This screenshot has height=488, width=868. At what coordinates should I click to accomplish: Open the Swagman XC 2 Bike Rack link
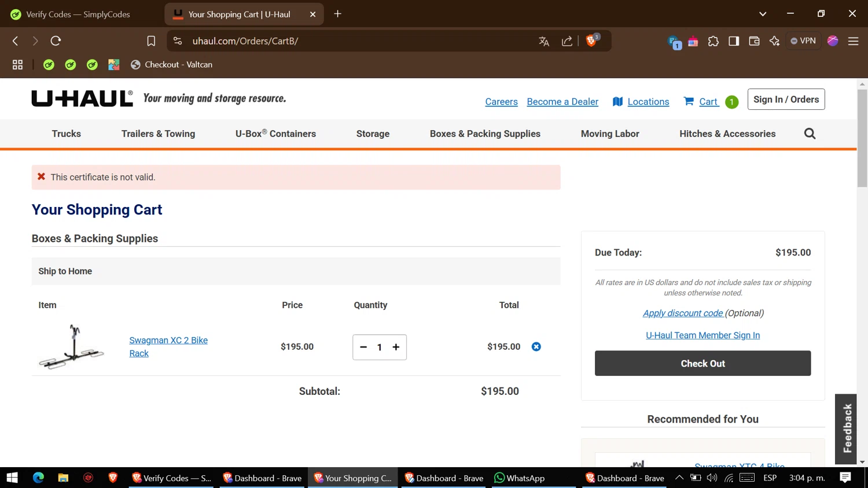click(x=168, y=347)
